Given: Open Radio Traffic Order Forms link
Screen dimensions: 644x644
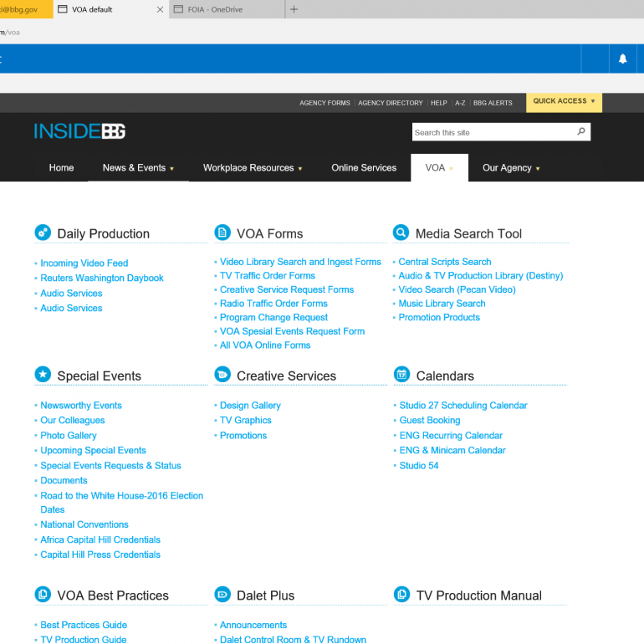Looking at the screenshot, I should click(x=273, y=304).
